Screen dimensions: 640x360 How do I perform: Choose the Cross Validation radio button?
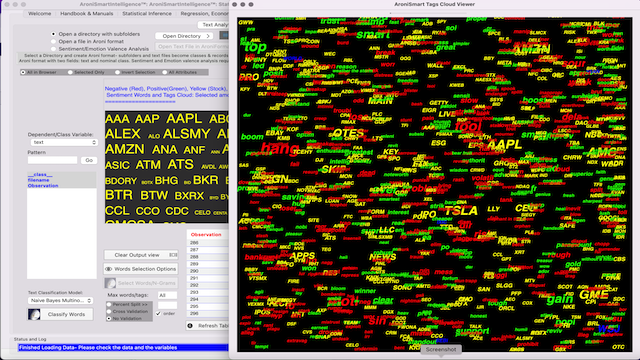pos(109,311)
